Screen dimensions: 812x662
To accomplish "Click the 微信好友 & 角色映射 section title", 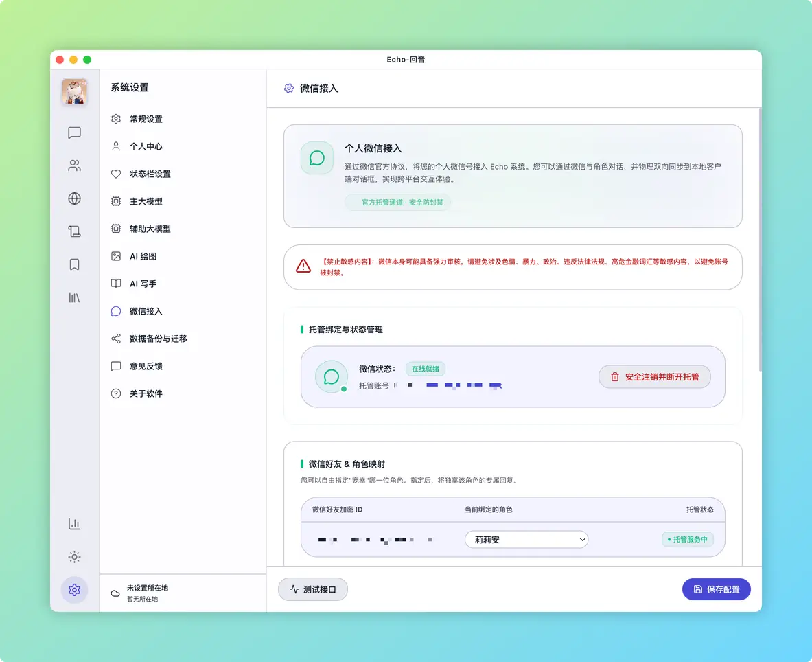I will pyautogui.click(x=347, y=464).
